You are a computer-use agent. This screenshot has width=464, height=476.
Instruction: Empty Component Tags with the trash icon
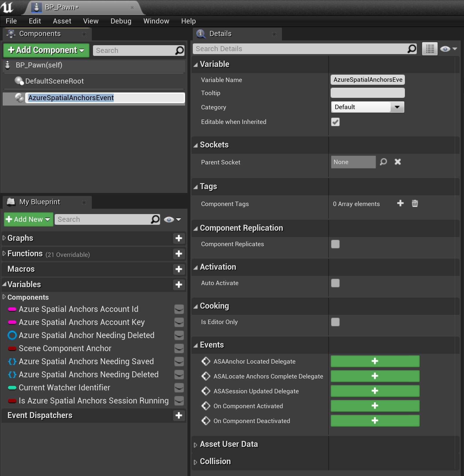(x=415, y=203)
